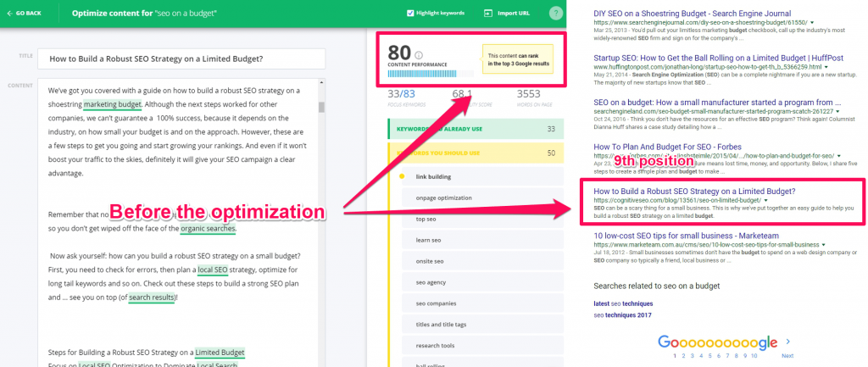Screen dimensions: 868x367
Task: Open dropdown arrow after cognitiveseo URL
Action: point(765,200)
